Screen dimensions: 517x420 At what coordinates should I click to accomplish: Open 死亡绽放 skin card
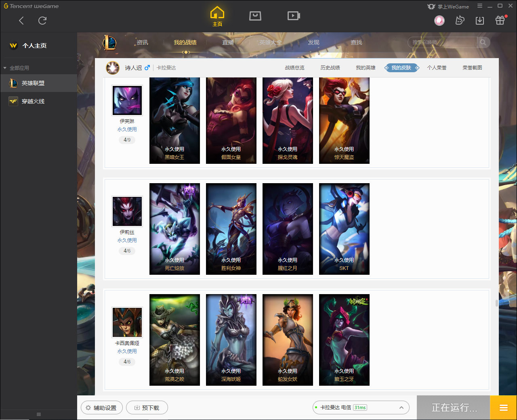(x=174, y=229)
